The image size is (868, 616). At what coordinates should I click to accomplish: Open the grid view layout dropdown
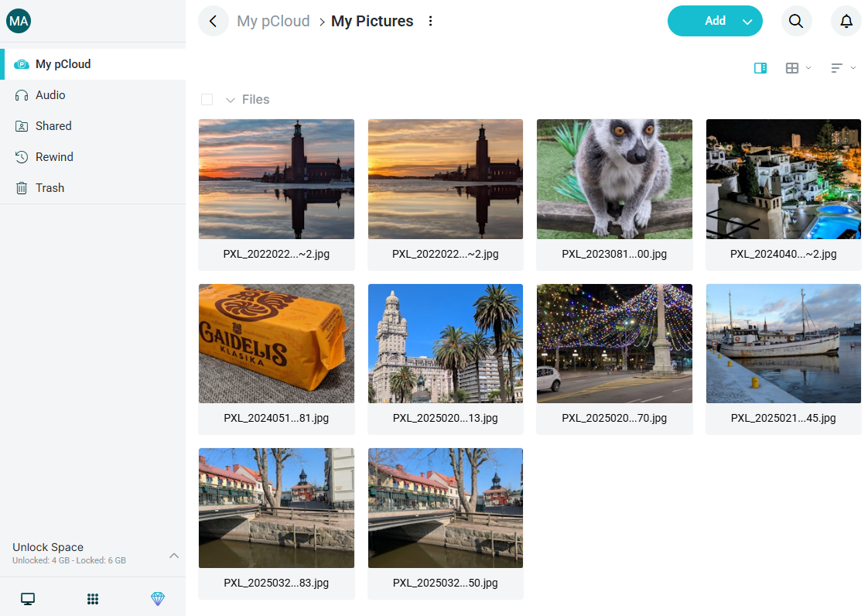(x=798, y=68)
